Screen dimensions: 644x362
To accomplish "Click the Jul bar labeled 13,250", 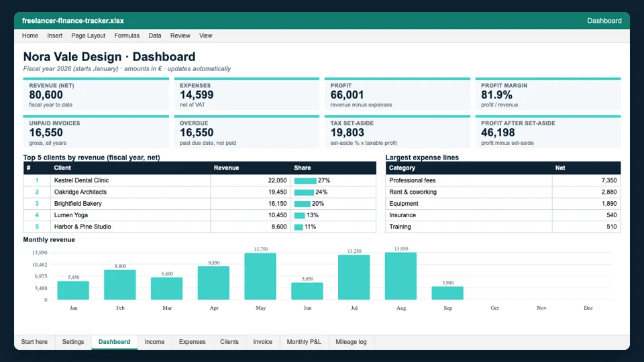I will pyautogui.click(x=354, y=277).
